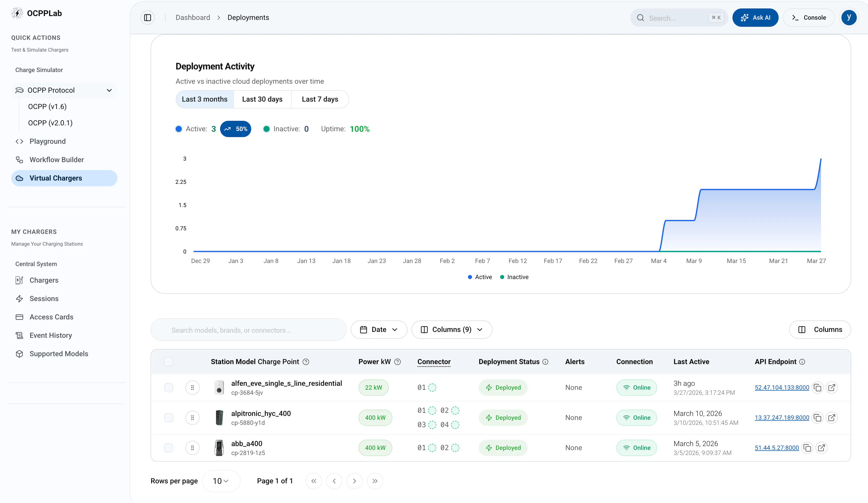Go to next page arrow
This screenshot has width=868, height=503.
coord(354,481)
